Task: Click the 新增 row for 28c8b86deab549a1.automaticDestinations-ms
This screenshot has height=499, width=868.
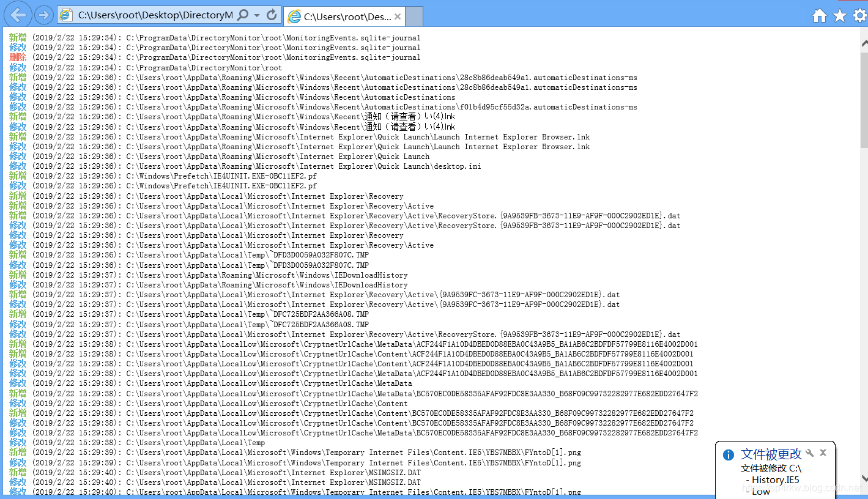Action: coord(323,78)
